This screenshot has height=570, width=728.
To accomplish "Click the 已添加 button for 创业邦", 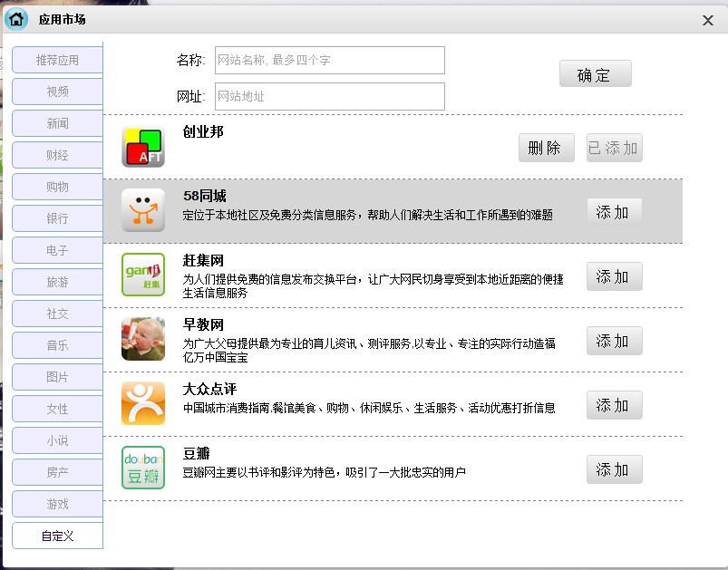I will (x=615, y=148).
